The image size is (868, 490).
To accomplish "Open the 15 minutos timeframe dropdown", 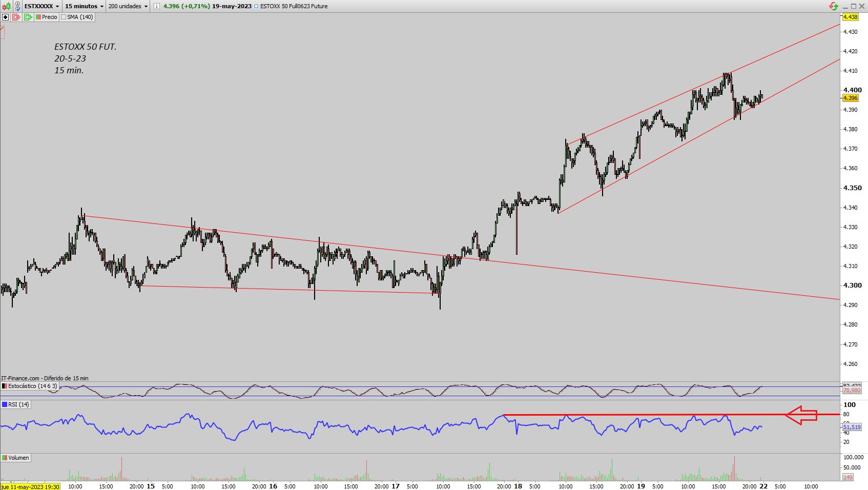I will 84,6.
